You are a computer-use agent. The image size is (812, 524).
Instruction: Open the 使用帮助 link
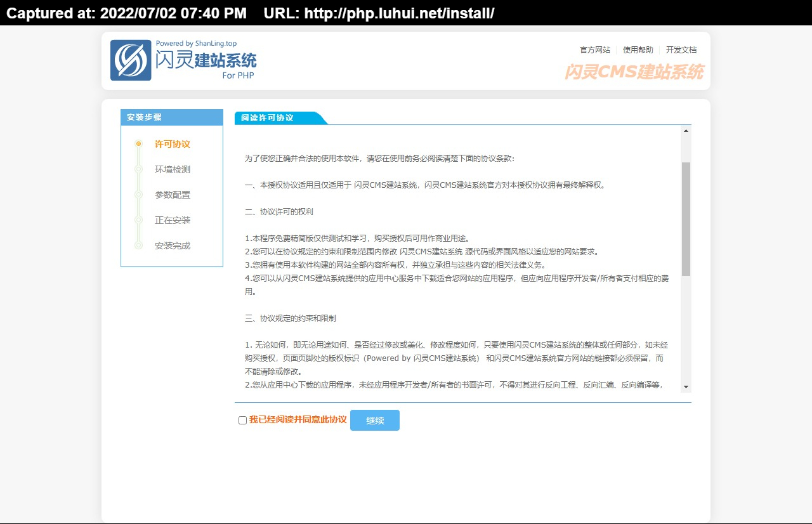[x=638, y=50]
